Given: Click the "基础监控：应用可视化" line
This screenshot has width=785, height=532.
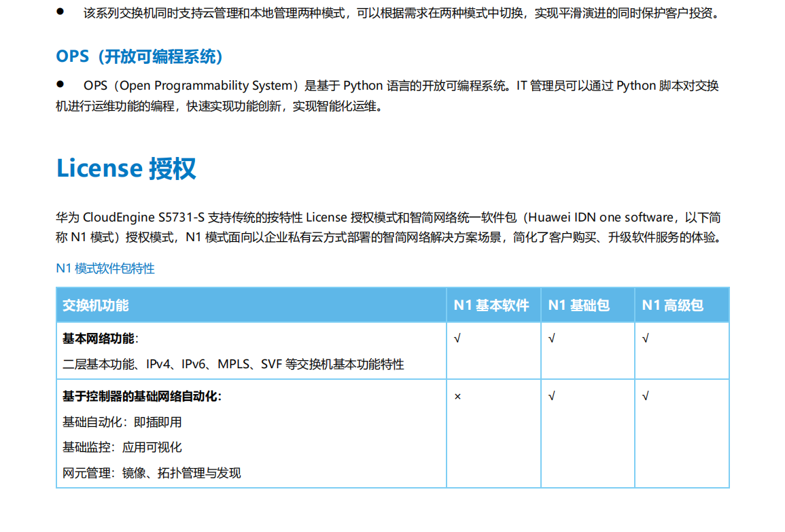Looking at the screenshot, I should 122,447.
